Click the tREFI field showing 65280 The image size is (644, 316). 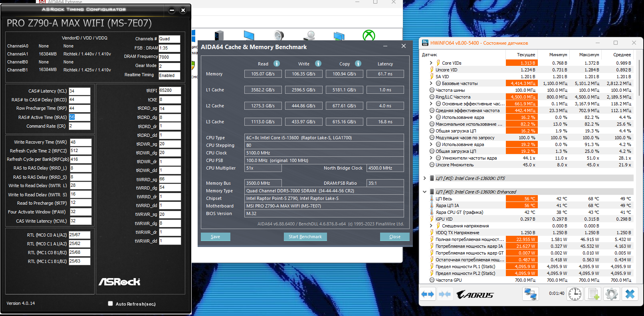pyautogui.click(x=170, y=91)
